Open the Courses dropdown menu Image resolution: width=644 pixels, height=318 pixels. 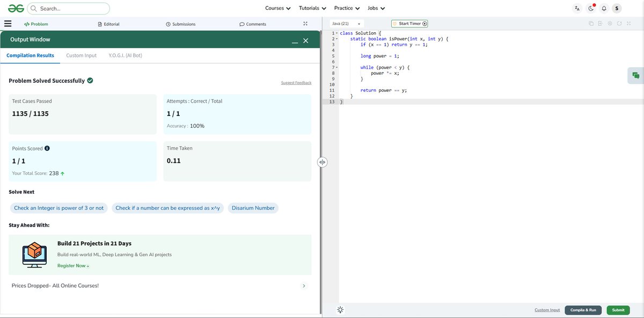click(x=278, y=8)
